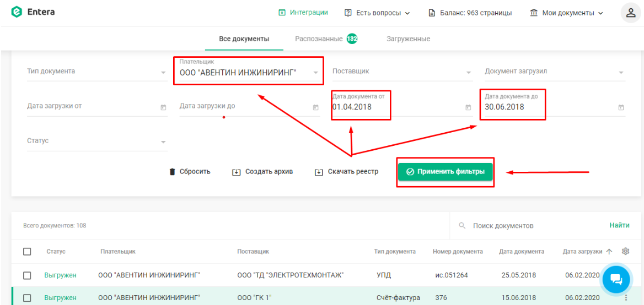Open table column settings gear

pyautogui.click(x=625, y=251)
